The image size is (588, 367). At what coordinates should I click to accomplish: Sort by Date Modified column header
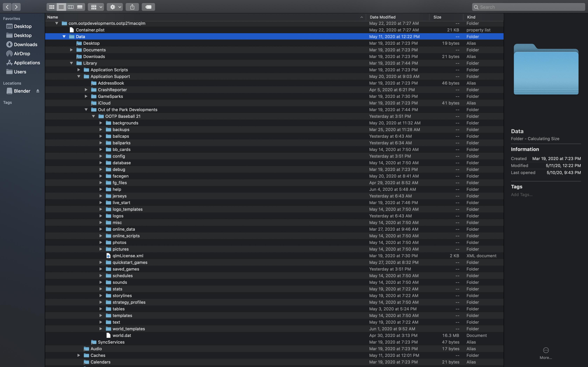382,17
